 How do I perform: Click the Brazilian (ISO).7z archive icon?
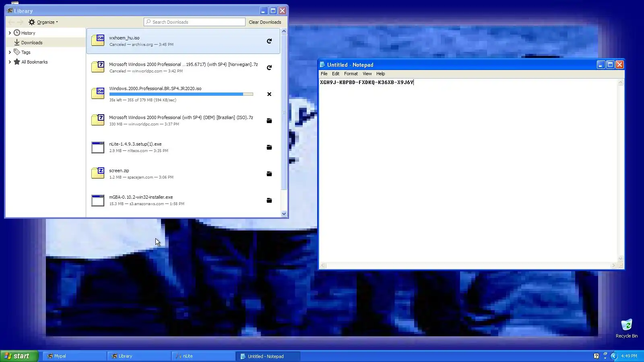click(x=98, y=120)
